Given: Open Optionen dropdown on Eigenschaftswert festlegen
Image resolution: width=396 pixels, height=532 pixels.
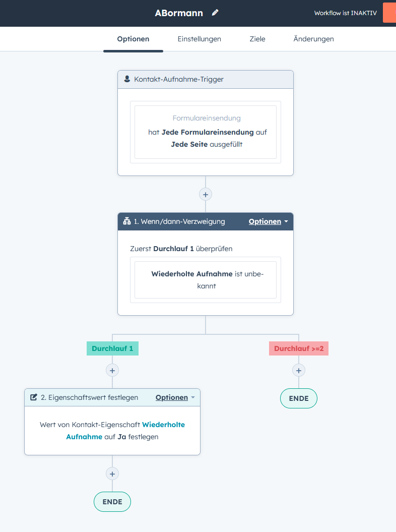Looking at the screenshot, I should [x=172, y=397].
